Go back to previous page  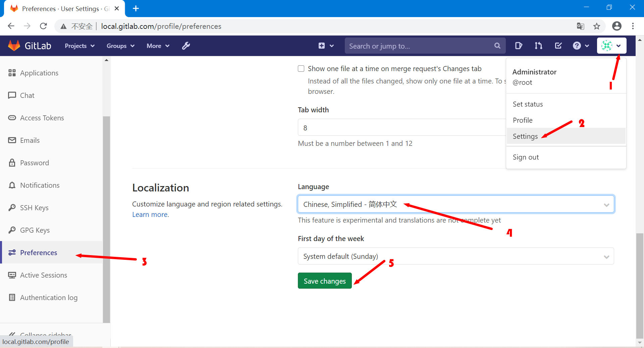(11, 26)
